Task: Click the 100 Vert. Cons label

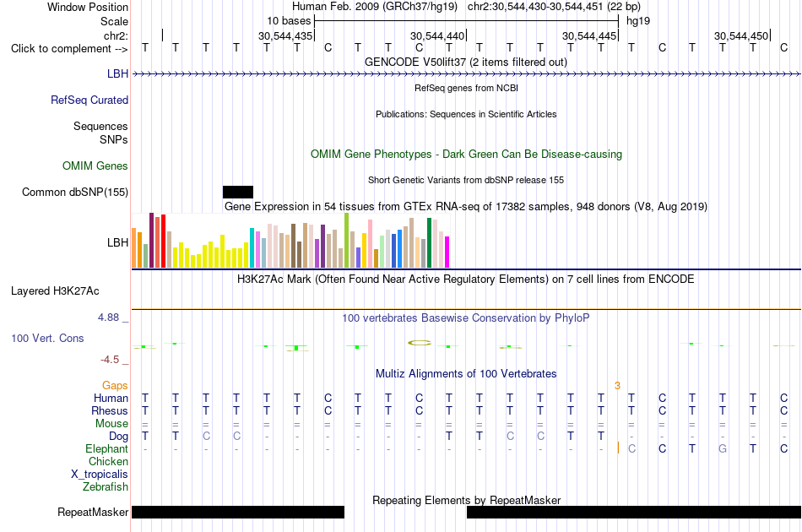Action: pos(47,338)
